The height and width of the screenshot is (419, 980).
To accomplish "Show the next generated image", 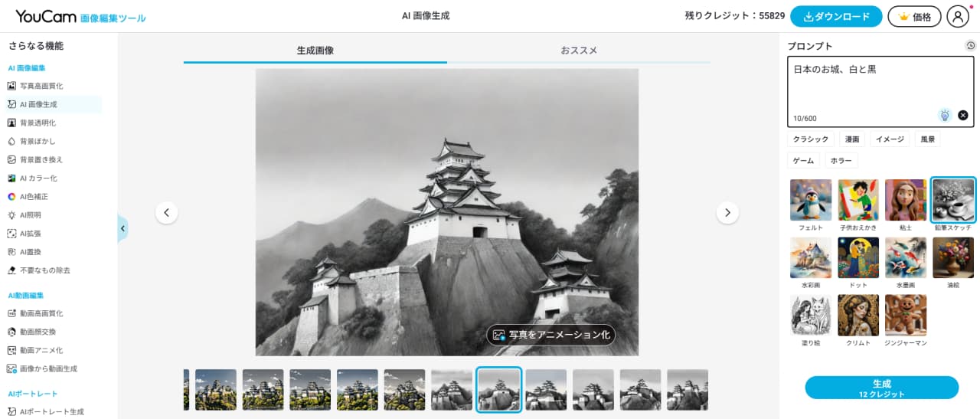I will point(728,213).
